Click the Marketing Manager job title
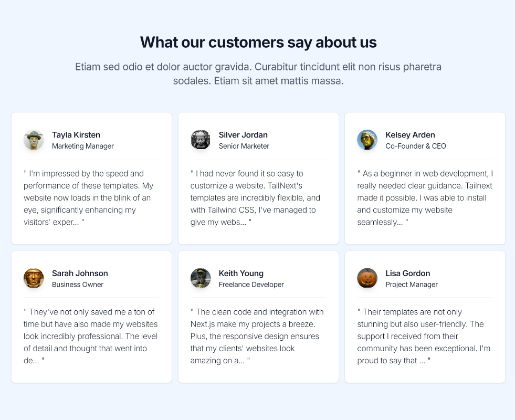This screenshot has width=515, height=420. (83, 146)
